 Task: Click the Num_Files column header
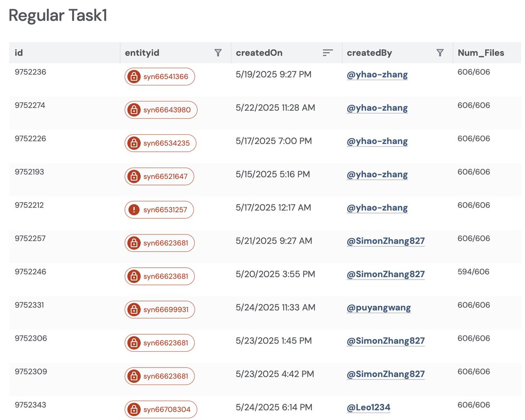click(x=488, y=53)
